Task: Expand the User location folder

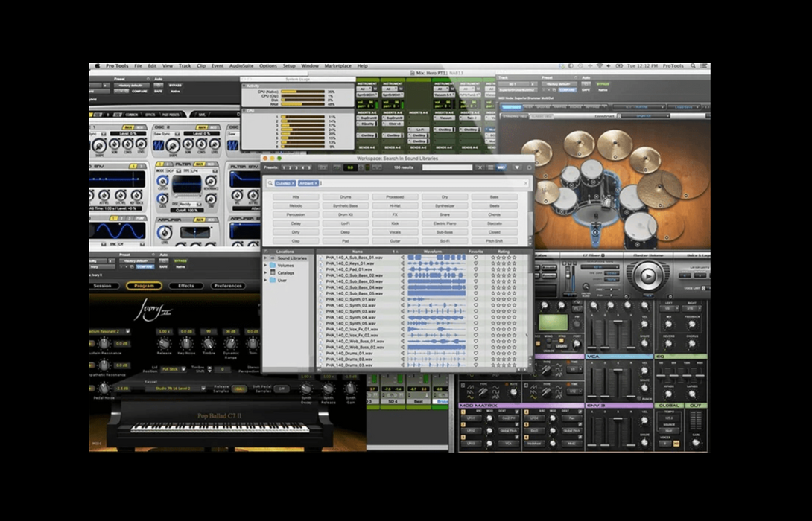Action: (x=266, y=281)
